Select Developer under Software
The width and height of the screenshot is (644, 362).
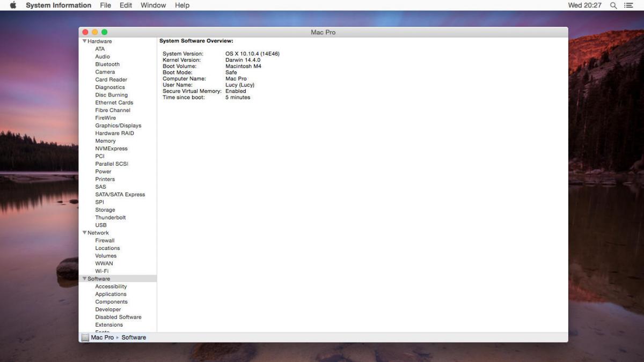pyautogui.click(x=108, y=309)
